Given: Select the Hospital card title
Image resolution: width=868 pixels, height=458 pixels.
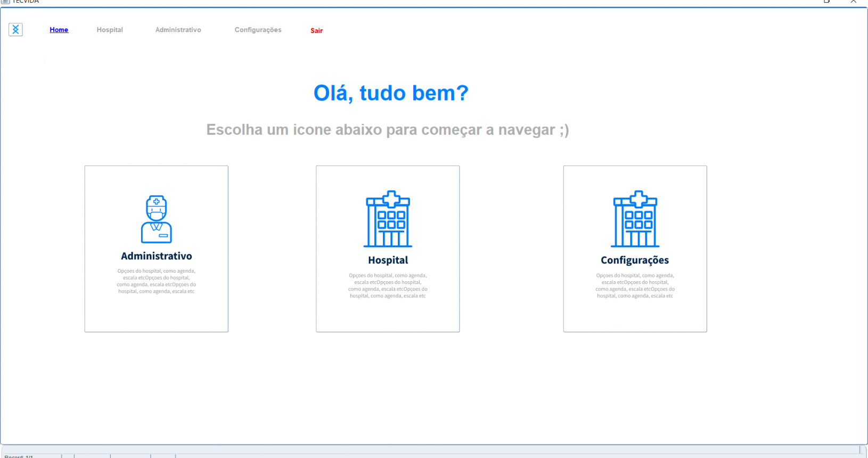Looking at the screenshot, I should [388, 260].
